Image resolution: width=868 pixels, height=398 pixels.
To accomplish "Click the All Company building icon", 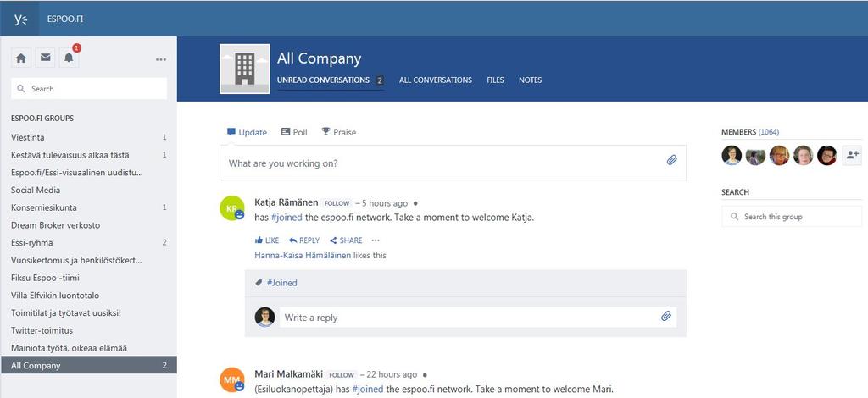I will (245, 69).
